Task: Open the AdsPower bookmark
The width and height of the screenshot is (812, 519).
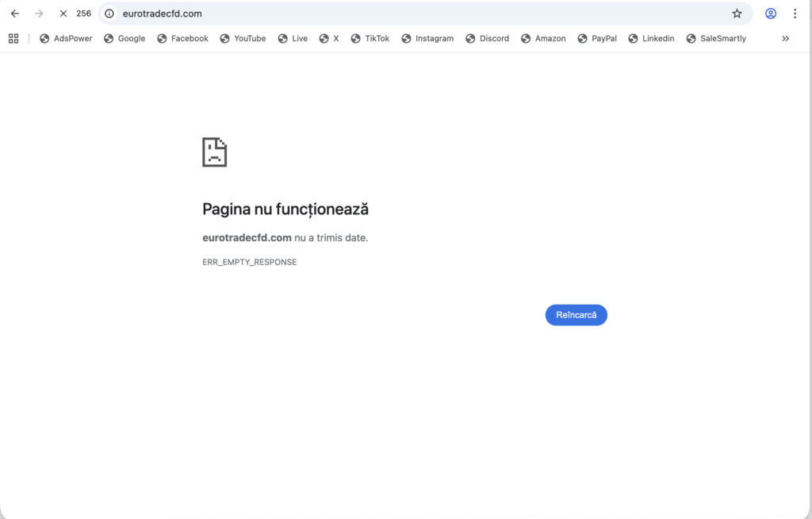Action: coord(66,38)
